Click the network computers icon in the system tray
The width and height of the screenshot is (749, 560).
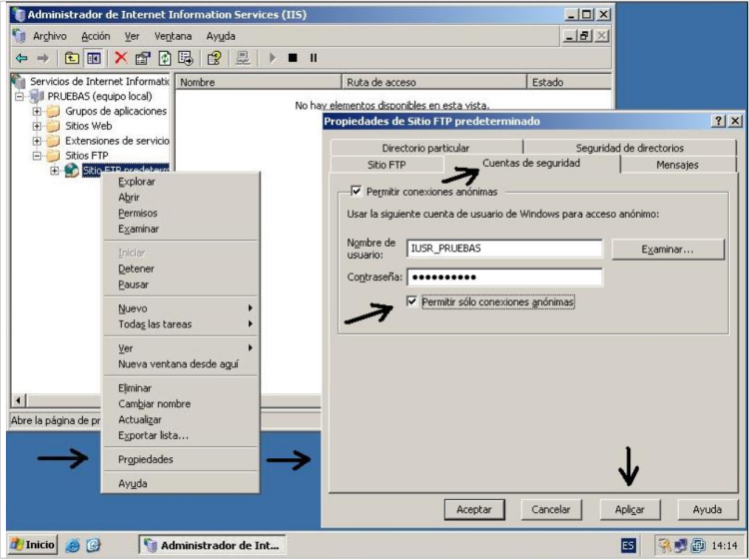coord(680,545)
